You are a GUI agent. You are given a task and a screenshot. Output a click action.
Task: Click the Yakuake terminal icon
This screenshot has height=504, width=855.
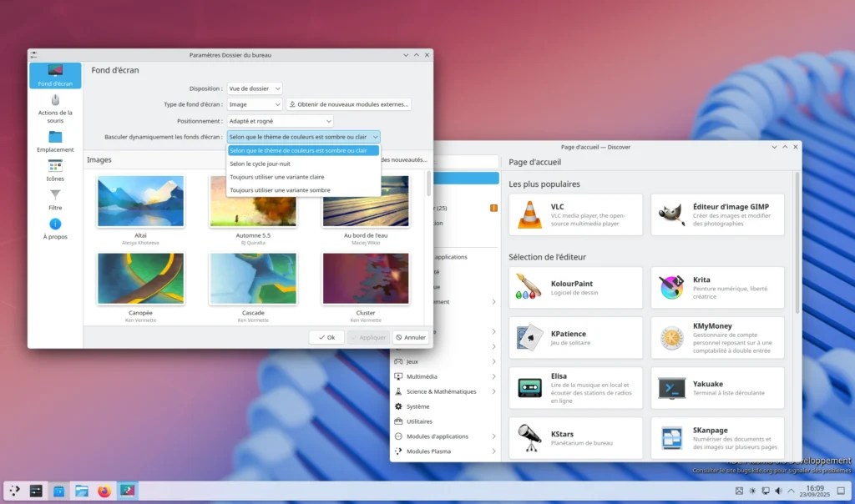671,388
